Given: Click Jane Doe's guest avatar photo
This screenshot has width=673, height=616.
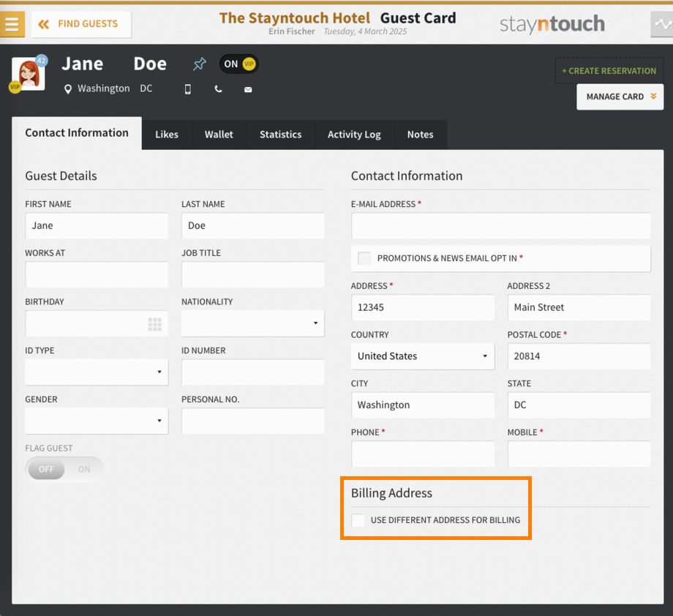Looking at the screenshot, I should pyautogui.click(x=29, y=74).
